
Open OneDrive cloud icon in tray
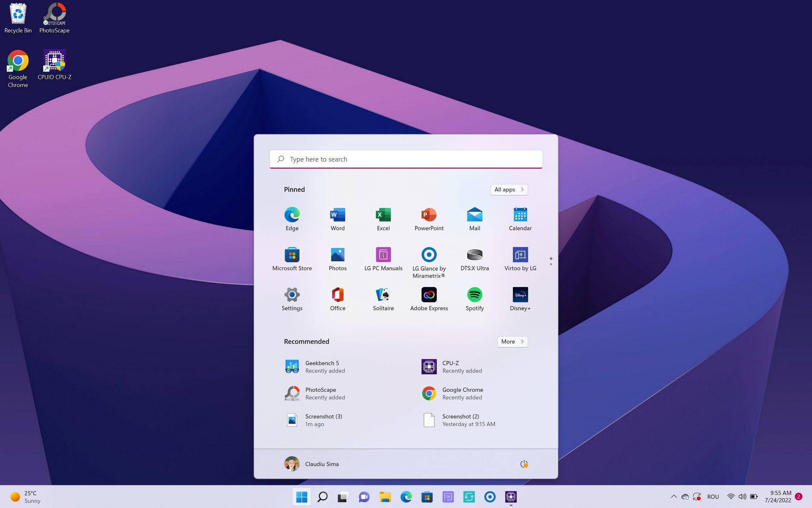685,497
